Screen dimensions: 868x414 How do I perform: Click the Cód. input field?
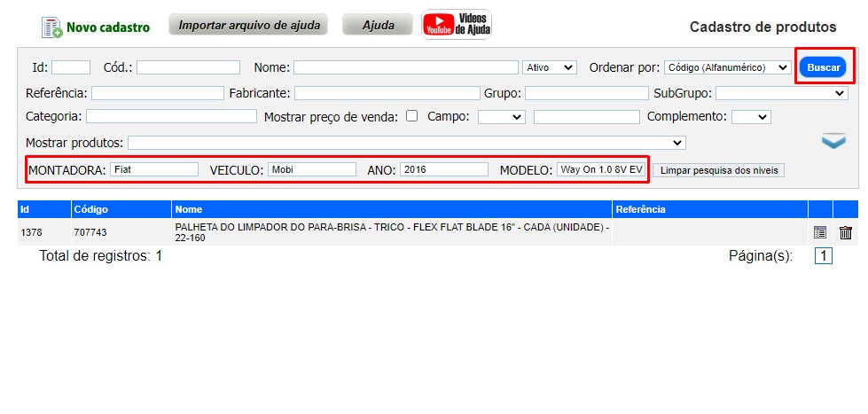[188, 67]
